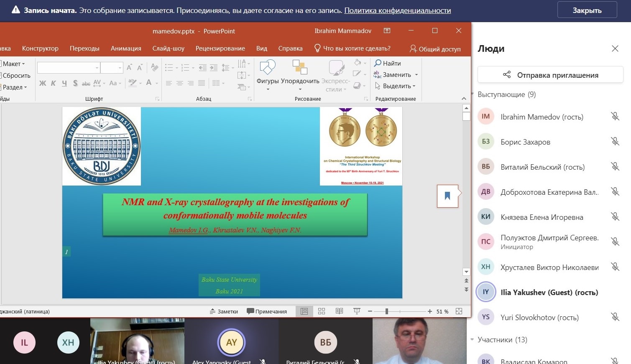Switch to Slide Sorter view
The width and height of the screenshot is (631, 364).
pyautogui.click(x=322, y=311)
